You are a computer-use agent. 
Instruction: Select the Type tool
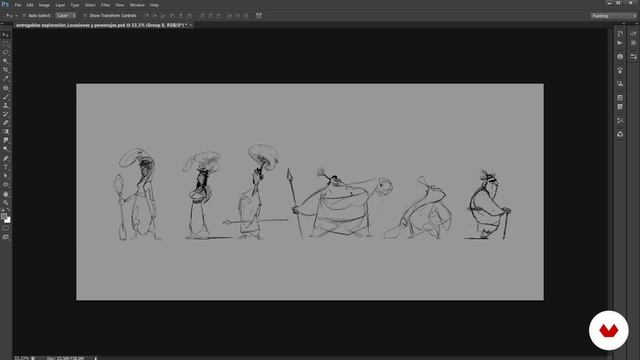point(6,167)
